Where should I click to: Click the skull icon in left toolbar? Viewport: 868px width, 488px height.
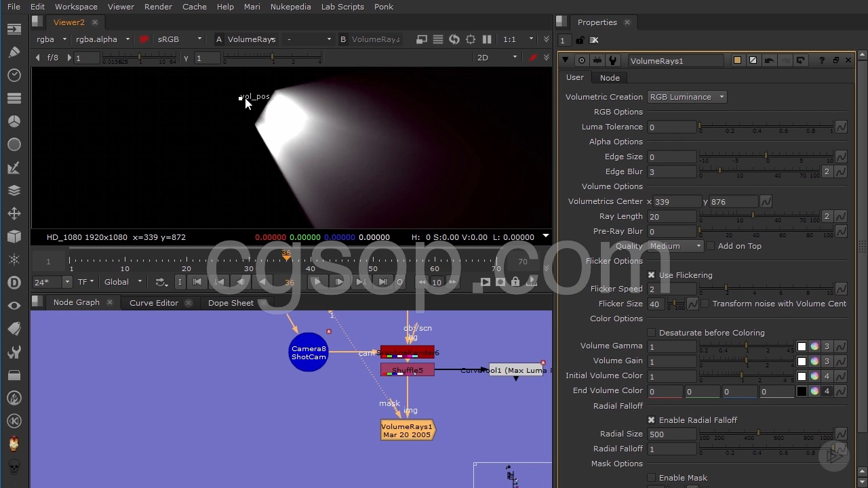pyautogui.click(x=14, y=467)
